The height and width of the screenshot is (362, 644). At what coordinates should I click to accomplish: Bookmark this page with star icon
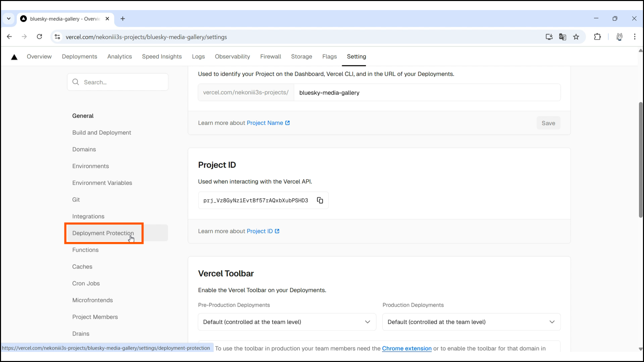(576, 37)
